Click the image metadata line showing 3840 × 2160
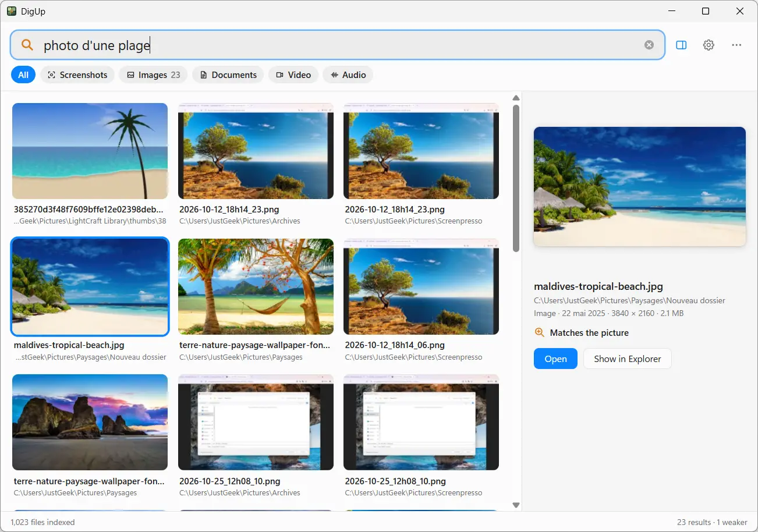Screen dimensions: 758x532 [608, 313]
